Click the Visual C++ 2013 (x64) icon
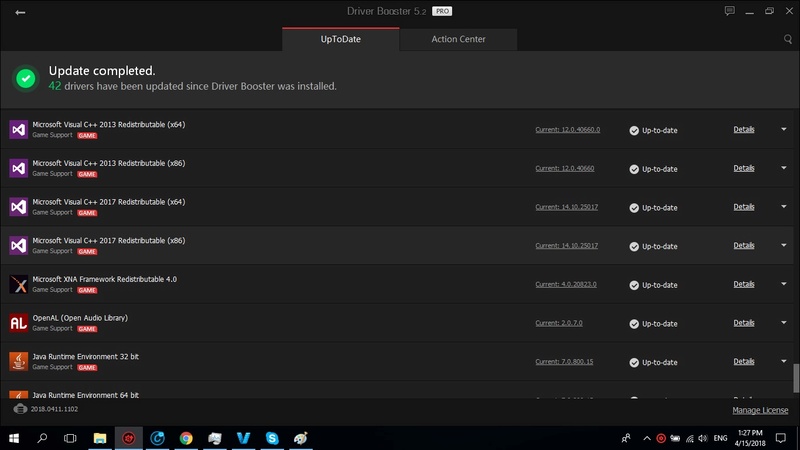 point(18,130)
